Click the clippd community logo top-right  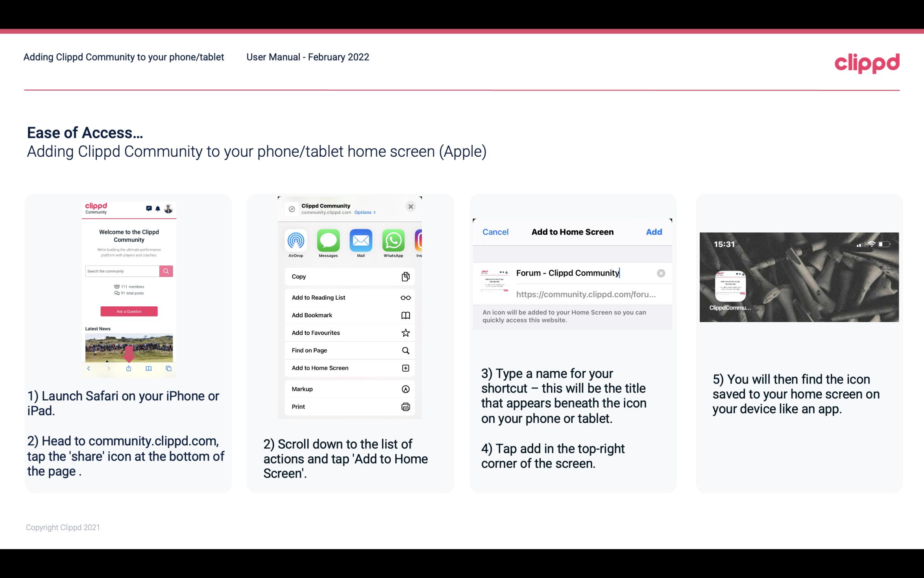pos(867,63)
